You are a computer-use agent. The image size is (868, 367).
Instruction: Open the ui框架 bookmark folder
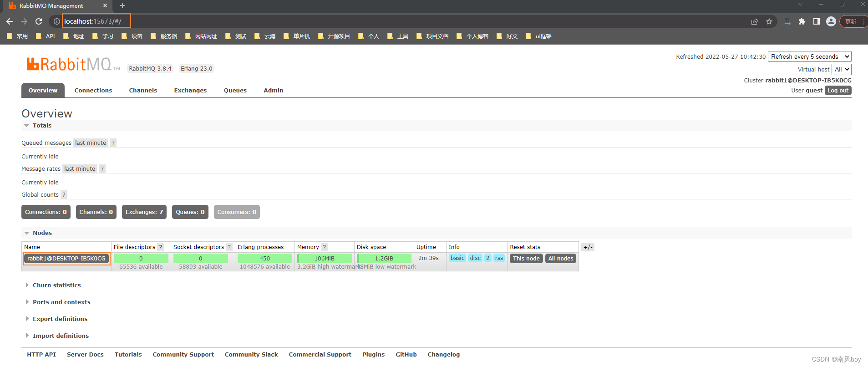pyautogui.click(x=538, y=36)
